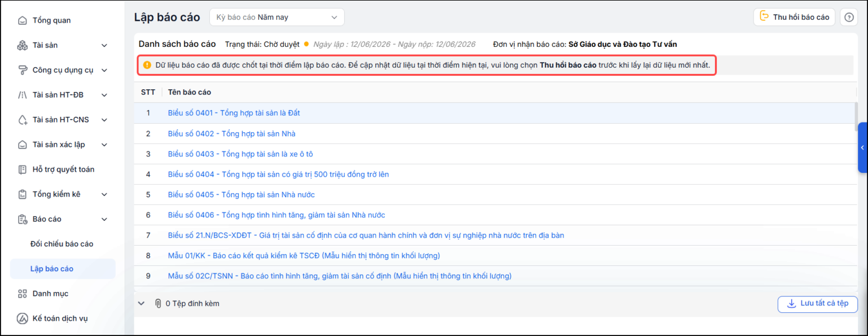
Task: Open Biểu số 0402 Tổng hợp tài sản Nhà
Action: 232,134
